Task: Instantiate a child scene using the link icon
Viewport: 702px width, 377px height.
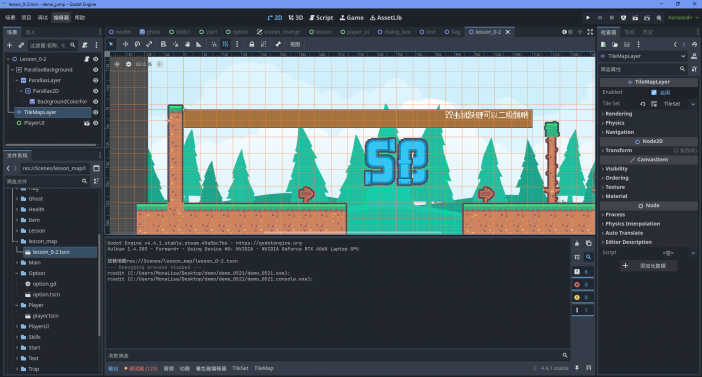Action: click(21, 45)
